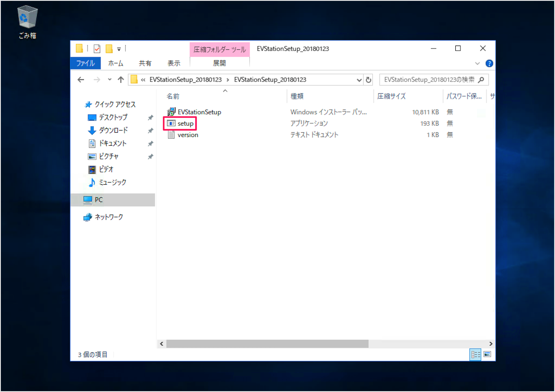Expand the hidden breadcrumb path chevron «
The image size is (555, 392).
point(143,80)
